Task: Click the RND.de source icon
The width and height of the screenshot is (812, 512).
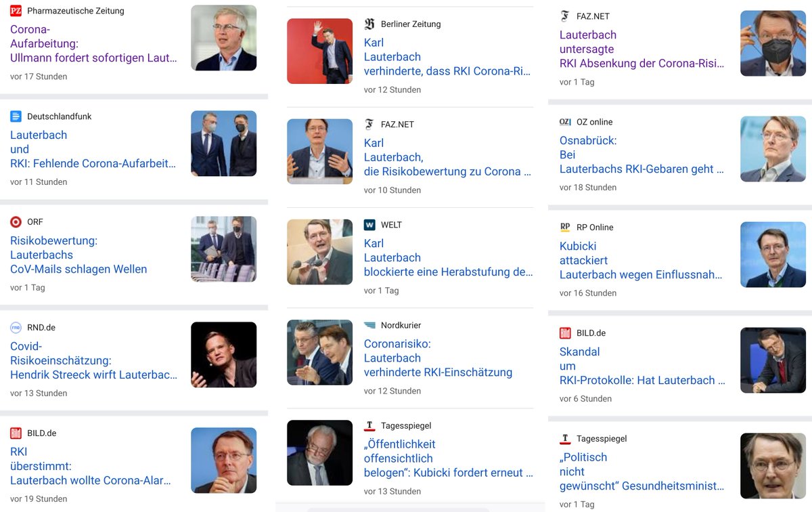Action: [x=16, y=328]
